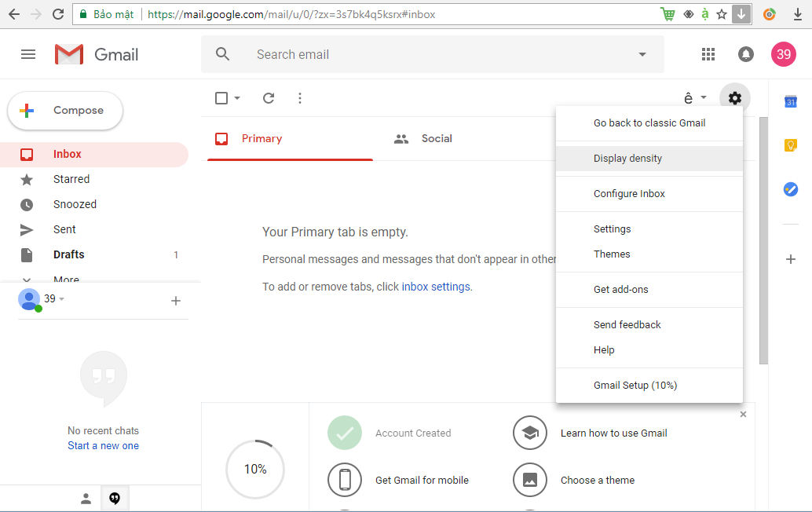
Task: Click the vertical page scrollbar
Action: click(763, 241)
